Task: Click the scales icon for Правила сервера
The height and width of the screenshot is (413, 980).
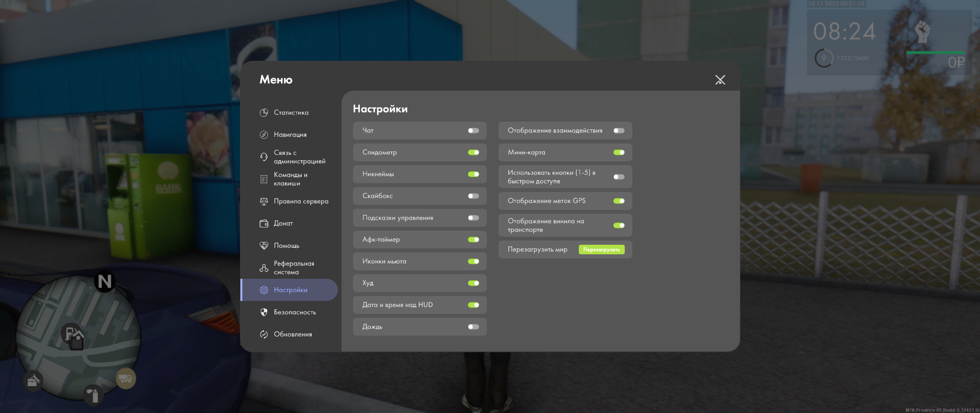Action: [264, 201]
